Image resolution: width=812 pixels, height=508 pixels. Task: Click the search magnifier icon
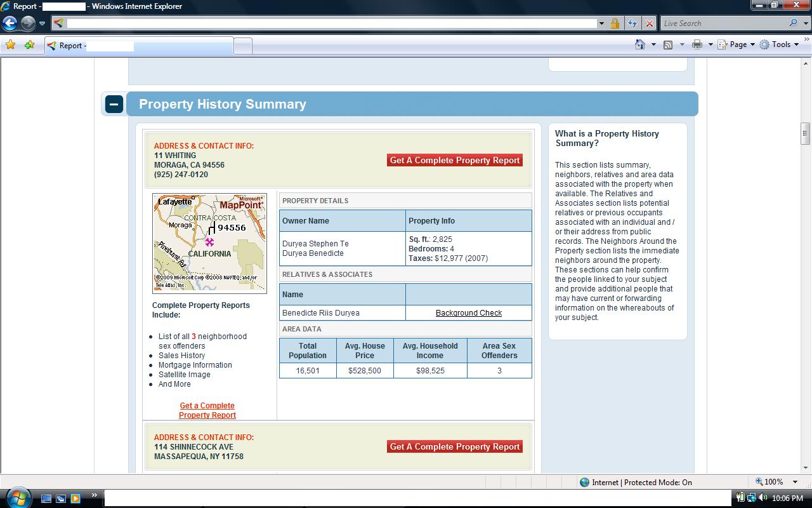pyautogui.click(x=793, y=23)
